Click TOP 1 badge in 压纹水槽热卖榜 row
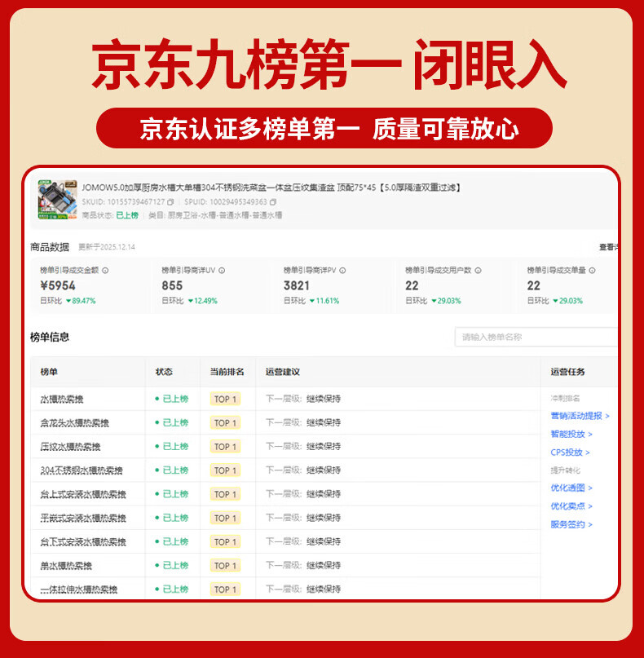Screen dimensions: 644x658 click(x=225, y=447)
